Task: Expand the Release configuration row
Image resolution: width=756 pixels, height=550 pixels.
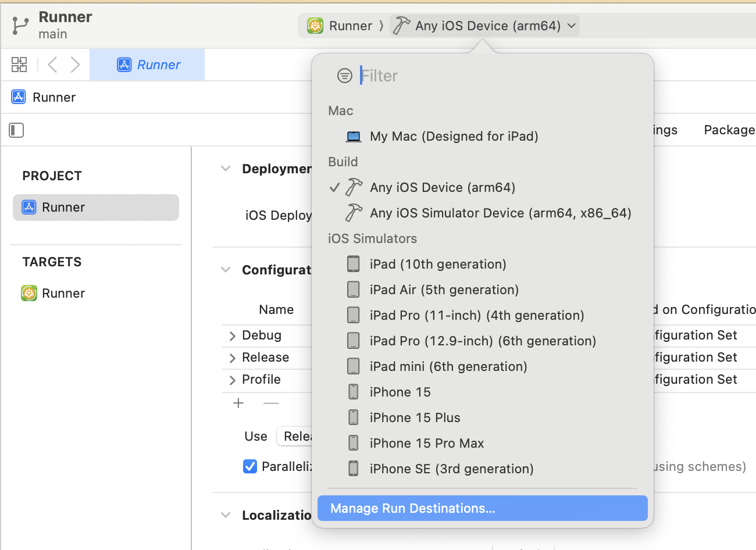Action: 233,358
